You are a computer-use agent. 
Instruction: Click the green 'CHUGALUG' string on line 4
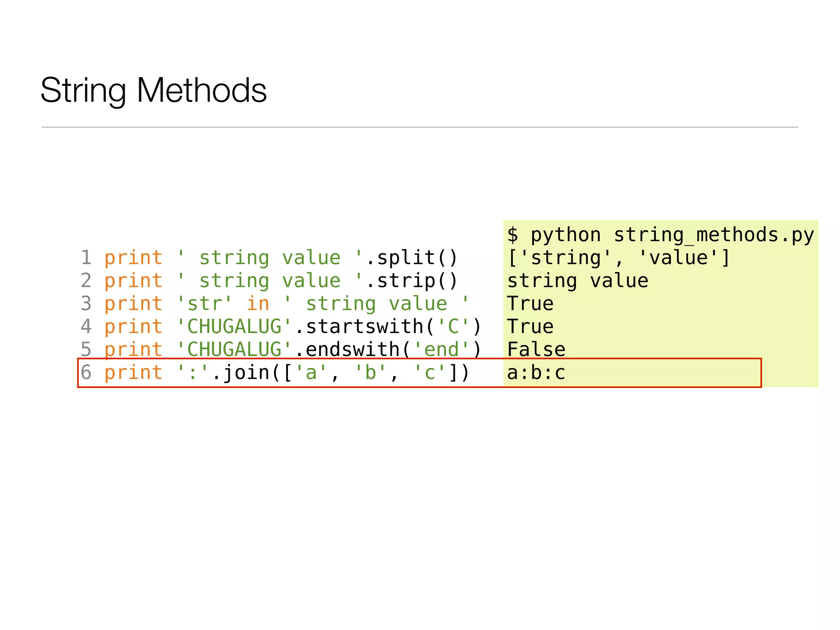pyautogui.click(x=234, y=327)
